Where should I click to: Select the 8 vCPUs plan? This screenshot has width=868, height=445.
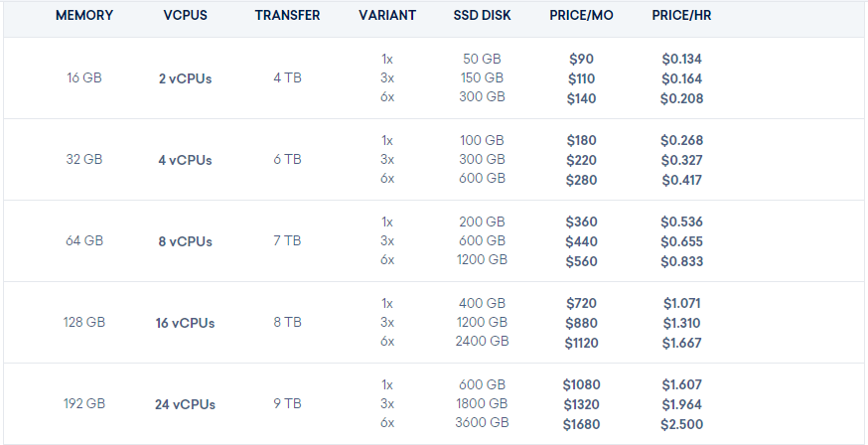coord(186,242)
